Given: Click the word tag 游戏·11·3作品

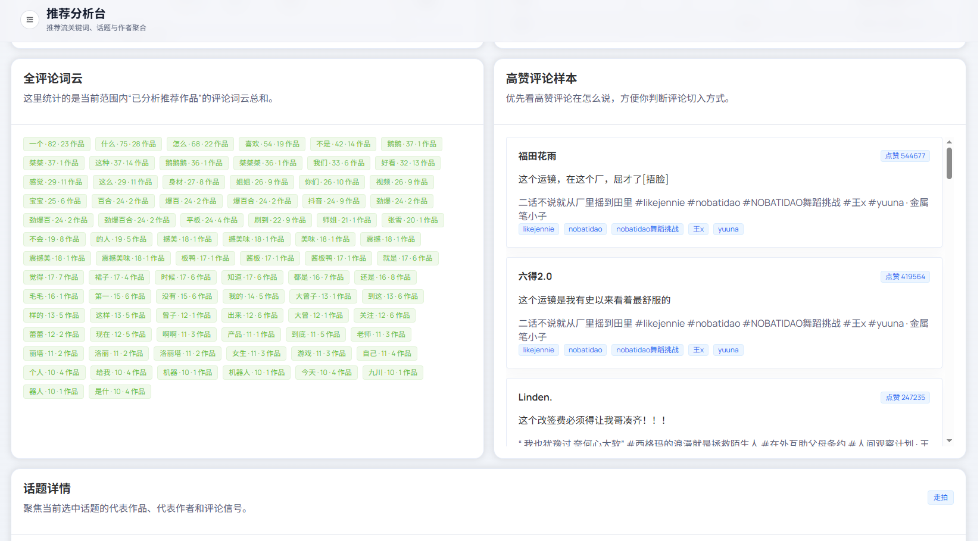Looking at the screenshot, I should pos(321,354).
